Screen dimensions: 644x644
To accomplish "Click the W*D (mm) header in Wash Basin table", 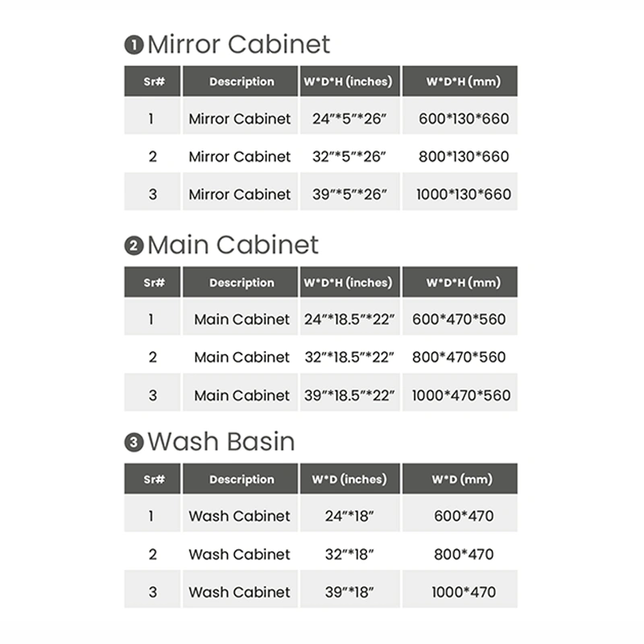I will (x=460, y=478).
